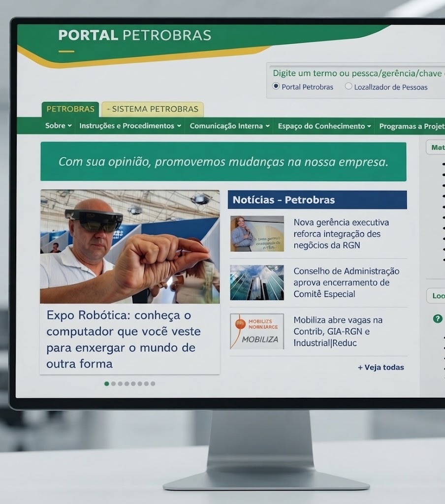Click the opinion banner 'Com sua opinião'
Viewport: 445px width, 504px height.
(x=223, y=161)
